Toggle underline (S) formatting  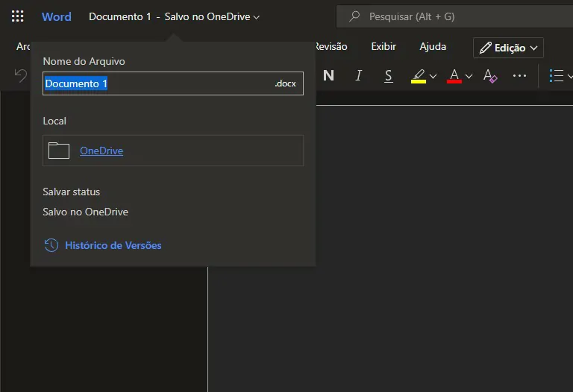tap(389, 76)
